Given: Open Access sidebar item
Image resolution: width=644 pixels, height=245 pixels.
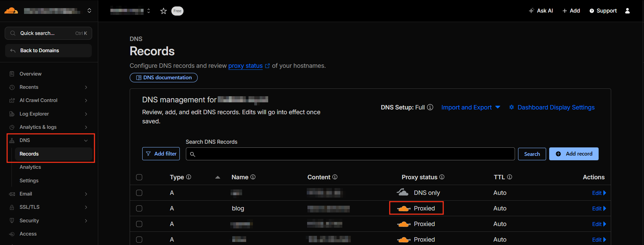Looking at the screenshot, I should coord(28,234).
